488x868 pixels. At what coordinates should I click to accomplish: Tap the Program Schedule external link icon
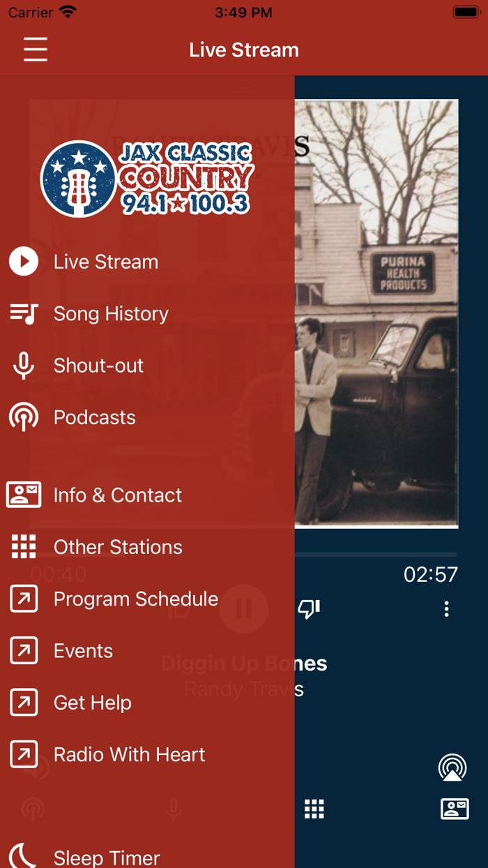coord(24,599)
